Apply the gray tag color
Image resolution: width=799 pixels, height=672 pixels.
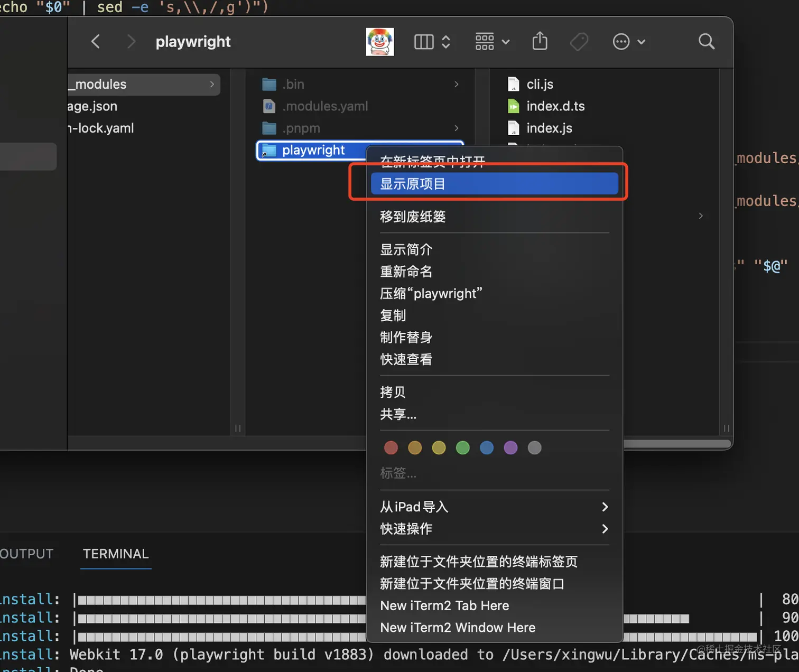coord(535,448)
